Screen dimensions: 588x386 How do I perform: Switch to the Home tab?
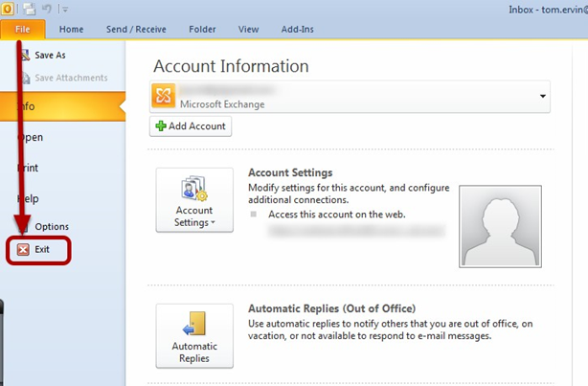click(x=71, y=30)
